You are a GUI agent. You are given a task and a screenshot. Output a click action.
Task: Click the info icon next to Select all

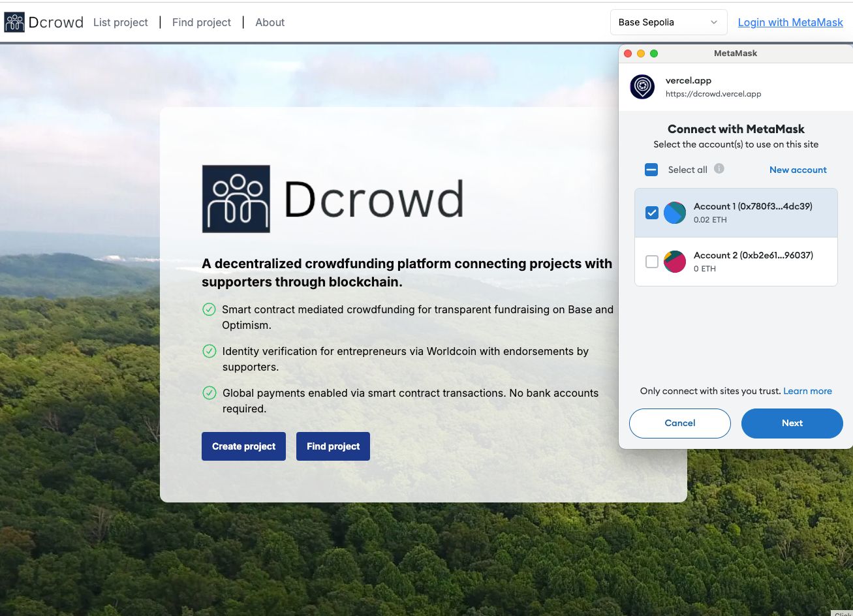click(x=719, y=168)
